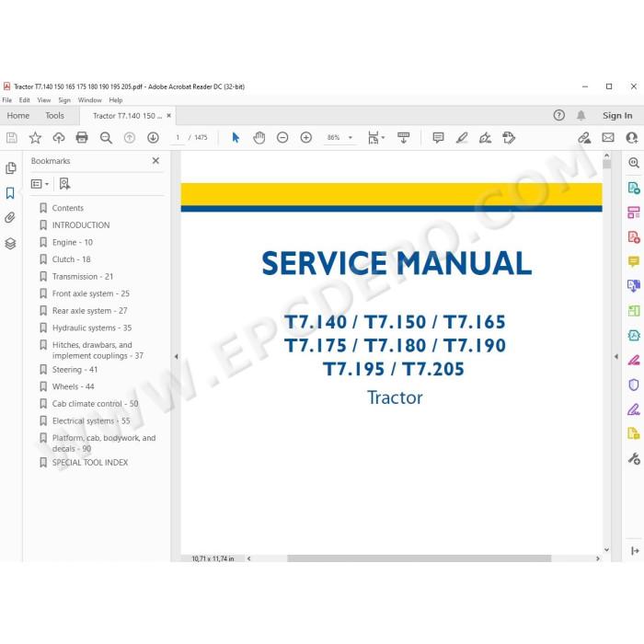The width and height of the screenshot is (644, 644).
Task: Find current bookmark icon
Action: coord(64,184)
